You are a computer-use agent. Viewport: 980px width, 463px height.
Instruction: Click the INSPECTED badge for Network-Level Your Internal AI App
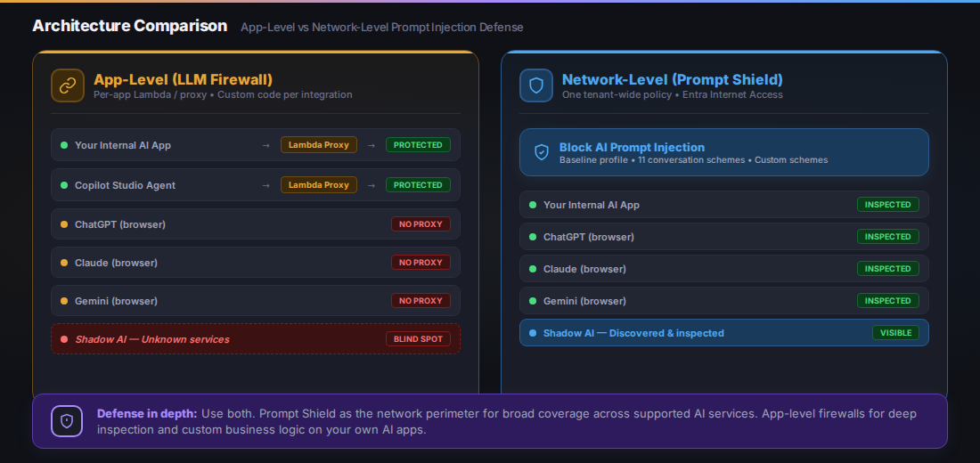click(888, 204)
